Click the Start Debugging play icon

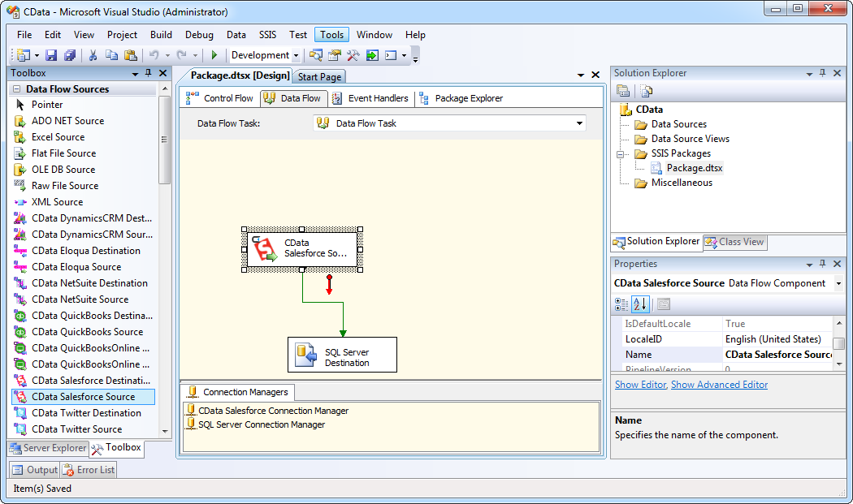pyautogui.click(x=214, y=55)
